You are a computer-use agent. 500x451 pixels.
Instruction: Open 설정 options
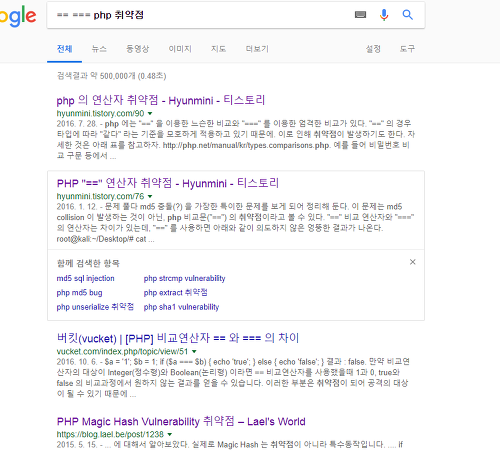click(373, 49)
